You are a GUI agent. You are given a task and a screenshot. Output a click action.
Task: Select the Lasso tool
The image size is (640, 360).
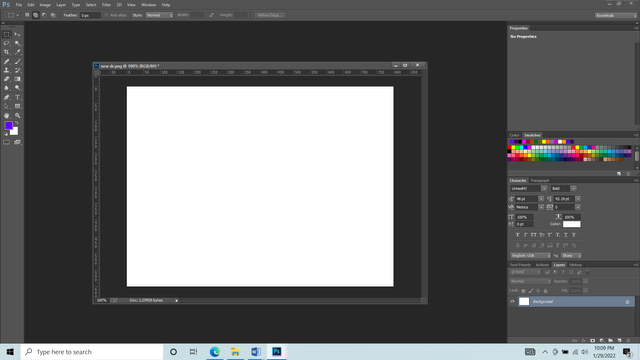(x=7, y=43)
